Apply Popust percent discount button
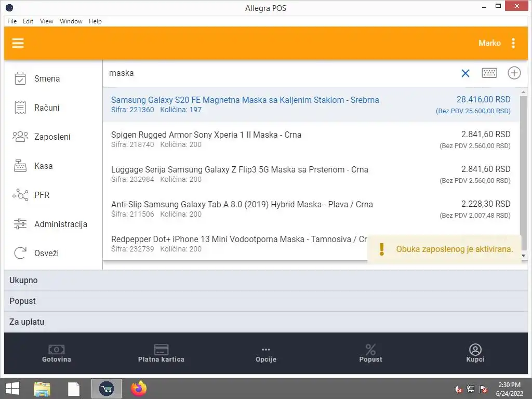This screenshot has width=532, height=399. 370,353
